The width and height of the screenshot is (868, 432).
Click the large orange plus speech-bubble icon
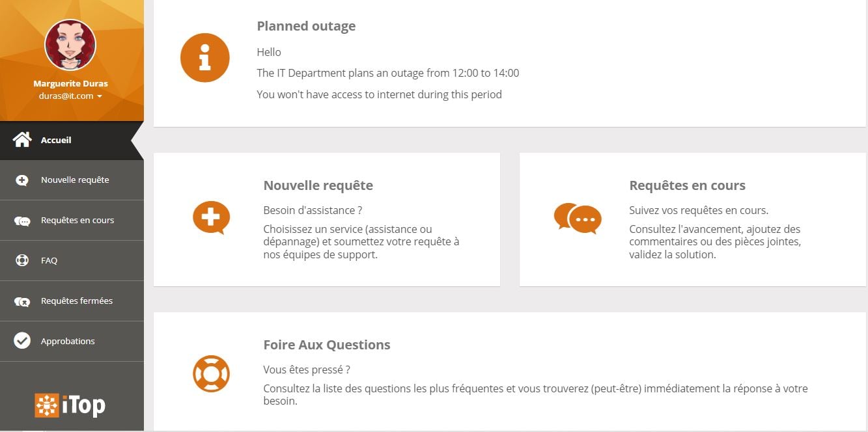point(211,217)
